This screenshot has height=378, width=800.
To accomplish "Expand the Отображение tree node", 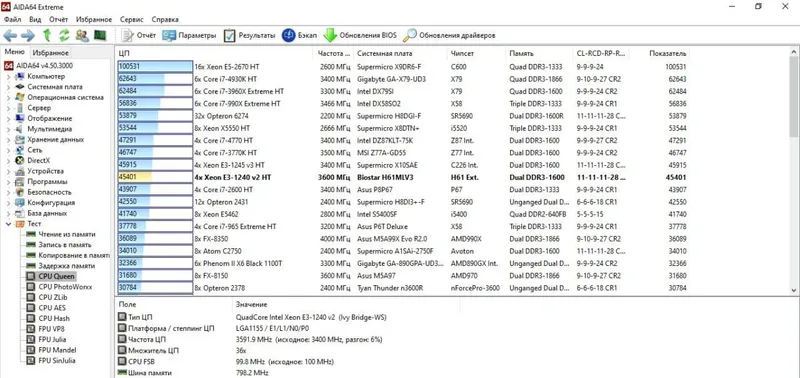I will [x=8, y=118].
